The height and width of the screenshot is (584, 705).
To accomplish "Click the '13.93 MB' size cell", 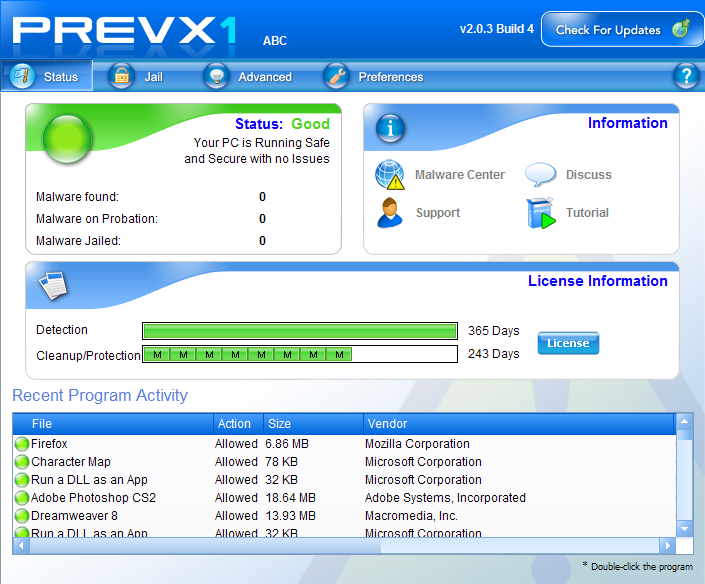I will (290, 516).
